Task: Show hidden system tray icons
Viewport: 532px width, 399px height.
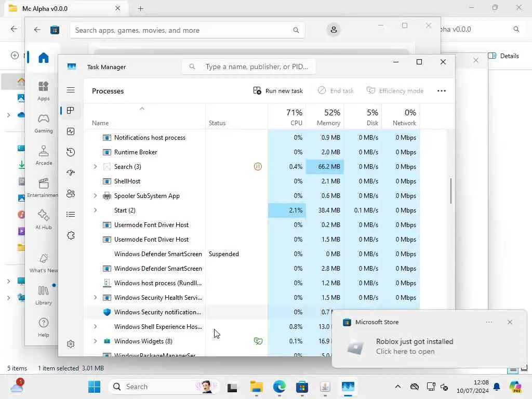Action: [x=397, y=387]
